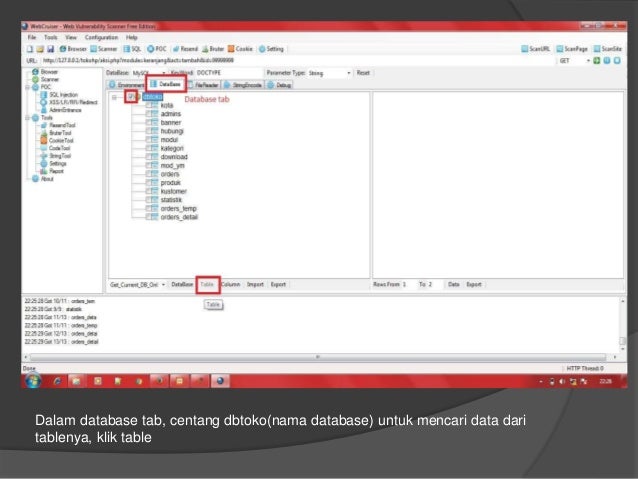
Task: Click into the URL address field
Action: (x=299, y=61)
